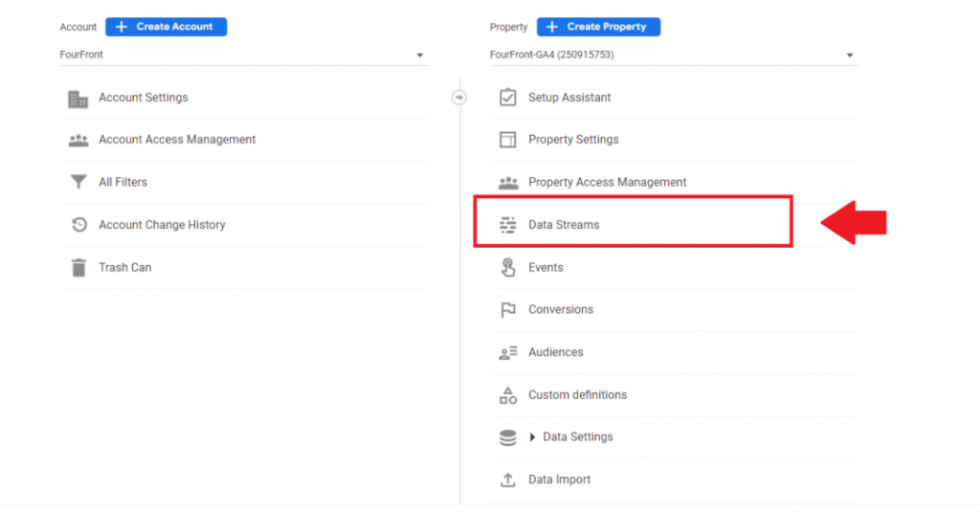Image resolution: width=980 pixels, height=512 pixels.
Task: Click the Create Property button
Action: [x=599, y=27]
